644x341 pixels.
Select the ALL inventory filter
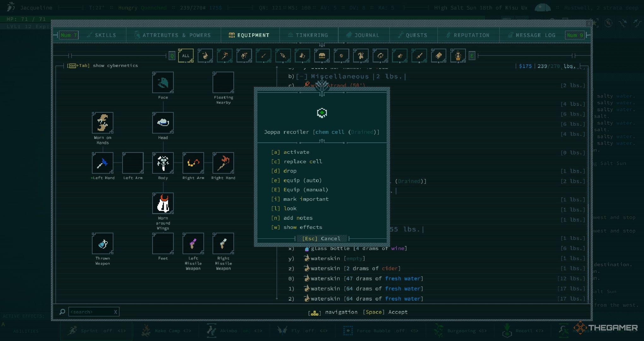[x=186, y=56]
